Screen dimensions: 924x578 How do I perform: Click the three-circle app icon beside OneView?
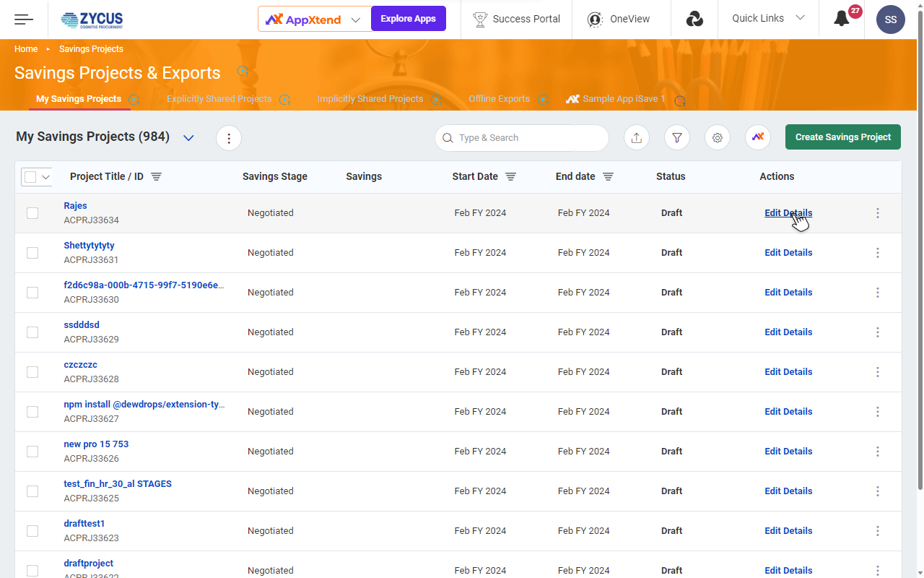point(694,20)
